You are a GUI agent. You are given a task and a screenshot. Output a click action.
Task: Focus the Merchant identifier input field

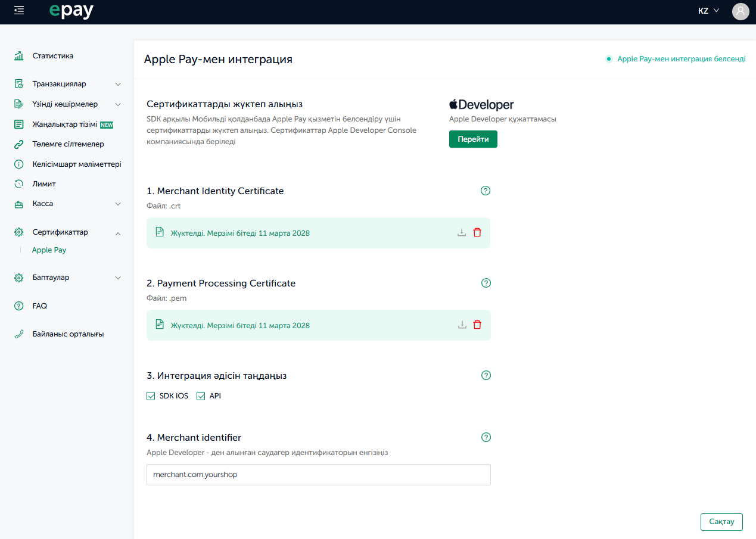(x=319, y=475)
